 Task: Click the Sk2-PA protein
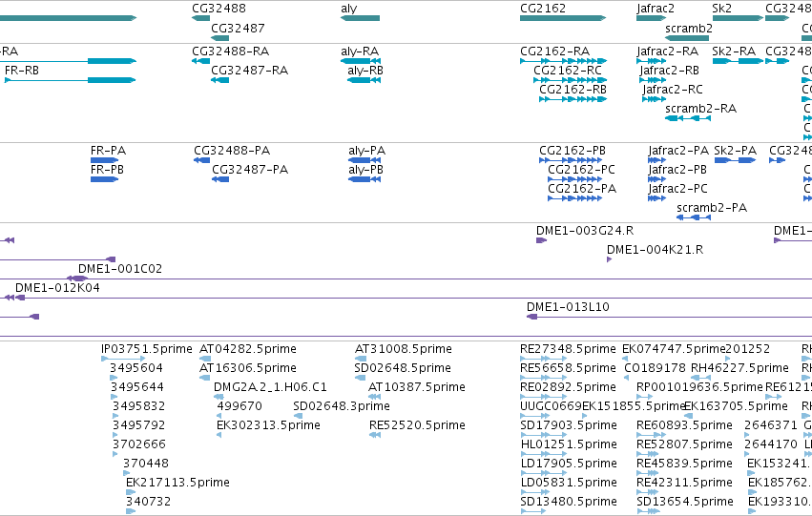tap(735, 160)
